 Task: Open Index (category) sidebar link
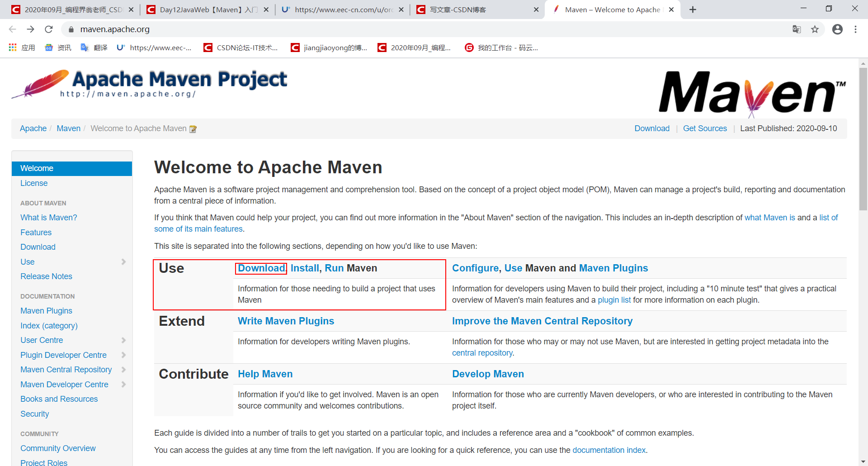pos(49,326)
